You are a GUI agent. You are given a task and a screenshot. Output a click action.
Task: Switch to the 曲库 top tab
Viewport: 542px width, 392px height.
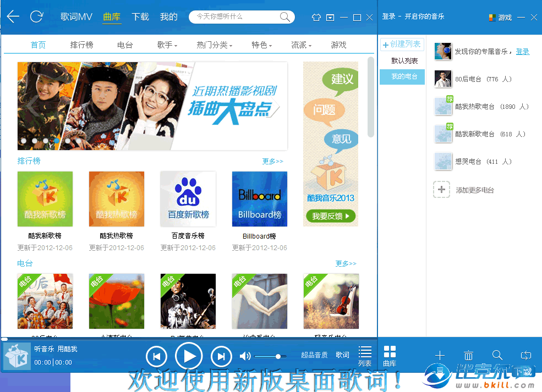pos(112,16)
